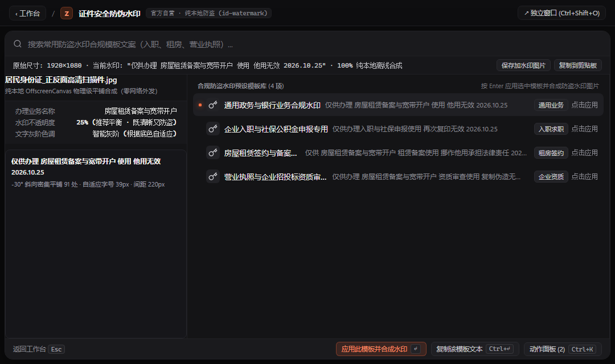
Task: Go back via the 工作台 breadcrumb button
Action: coord(27,13)
